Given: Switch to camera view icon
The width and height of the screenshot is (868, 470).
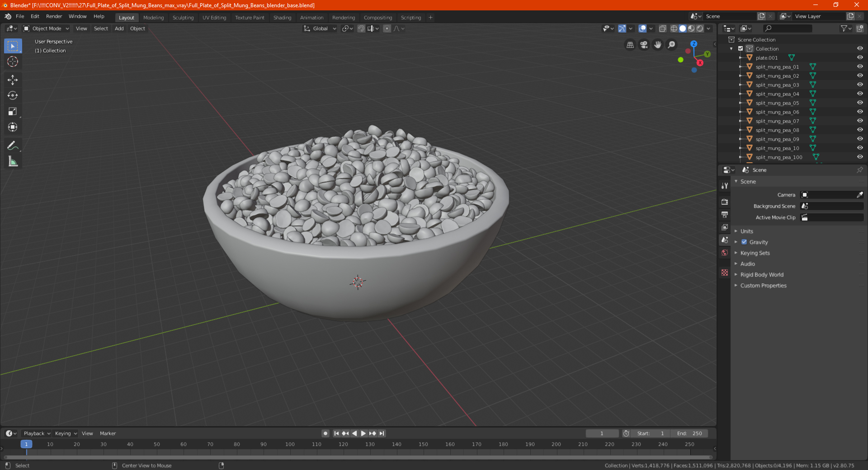Looking at the screenshot, I should [644, 45].
